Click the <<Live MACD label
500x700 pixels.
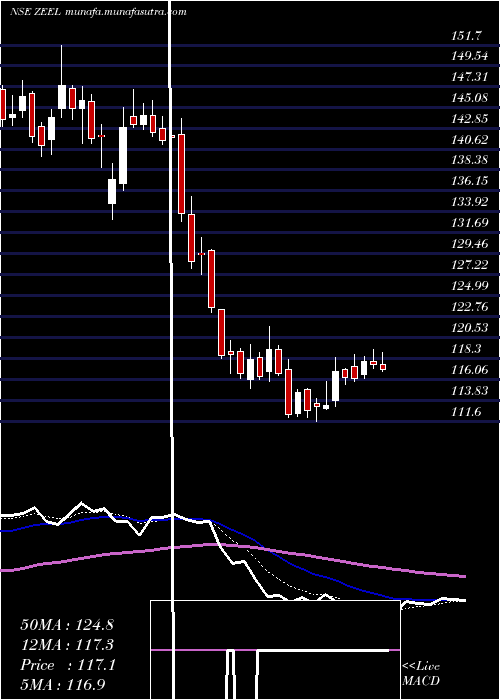pos(421,673)
